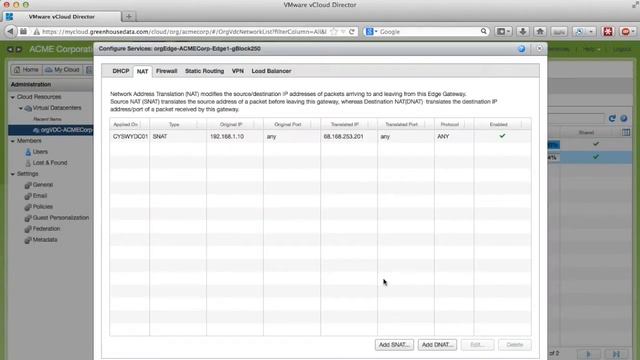The width and height of the screenshot is (640, 360).
Task: Click the Add SNAT button
Action: tap(394, 345)
